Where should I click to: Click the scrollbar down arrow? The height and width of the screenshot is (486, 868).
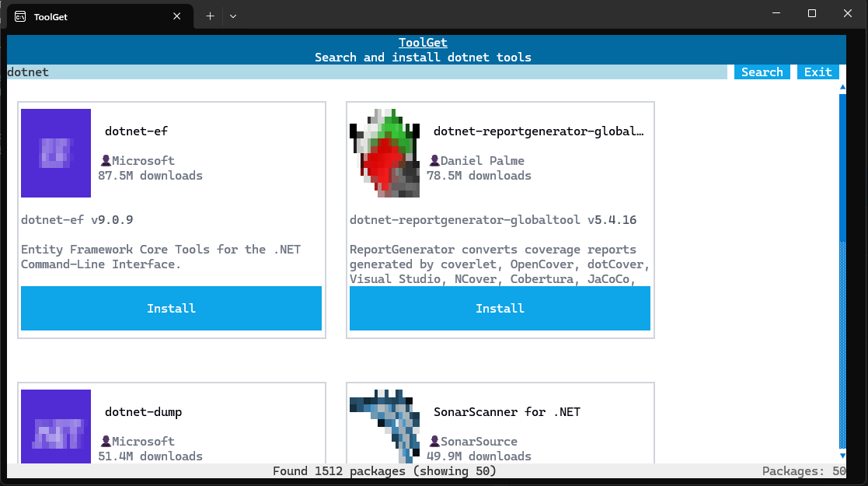point(842,456)
